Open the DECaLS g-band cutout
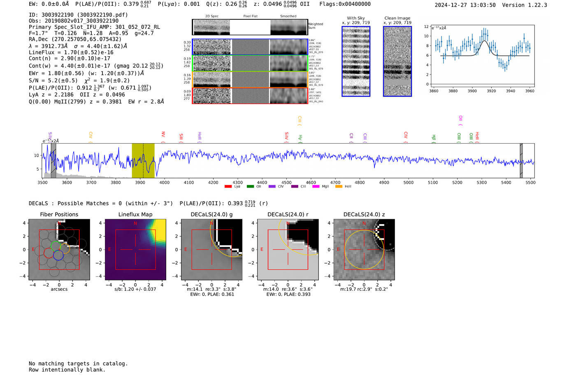The height and width of the screenshot is (392, 576). tap(212, 250)
